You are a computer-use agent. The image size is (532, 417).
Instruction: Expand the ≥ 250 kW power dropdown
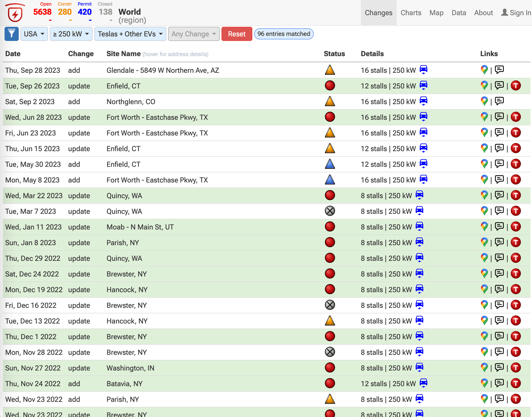[71, 34]
